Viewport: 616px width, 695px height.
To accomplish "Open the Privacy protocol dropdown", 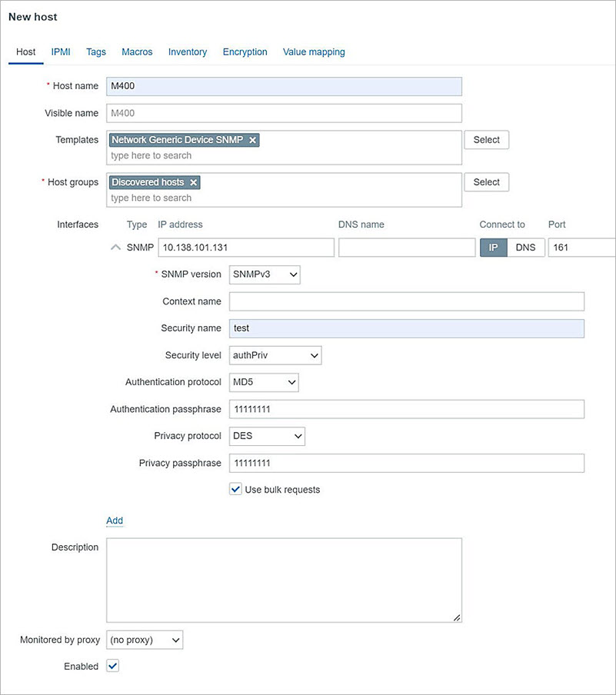I will pos(266,436).
